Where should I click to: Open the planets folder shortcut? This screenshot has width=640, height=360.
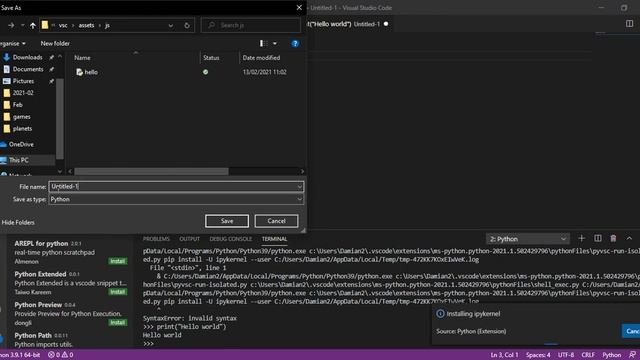coord(22,129)
